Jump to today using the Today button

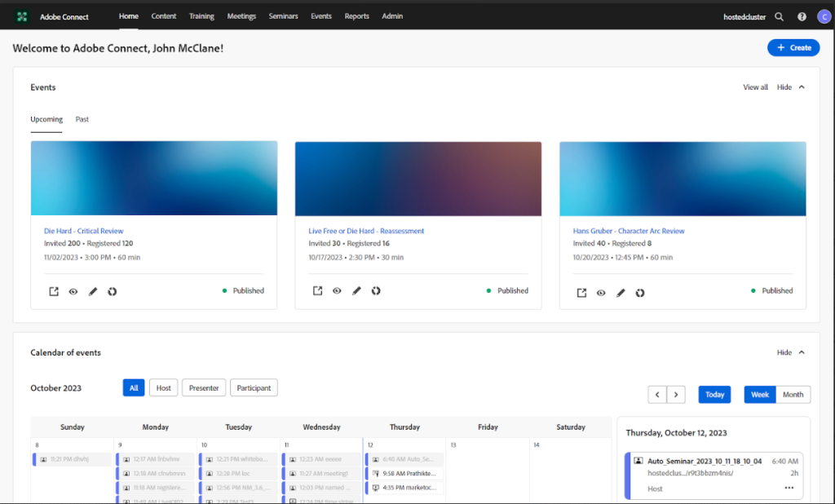[x=714, y=394]
